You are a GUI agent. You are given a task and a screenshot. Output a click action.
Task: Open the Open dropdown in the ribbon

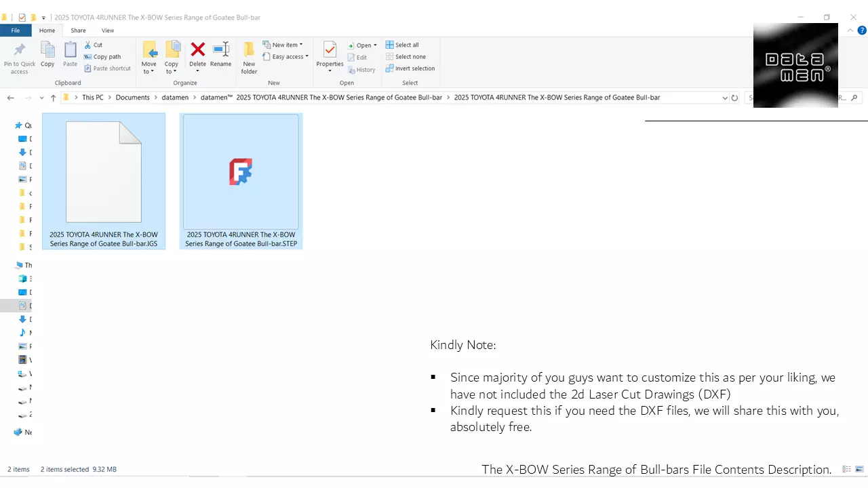click(x=362, y=45)
